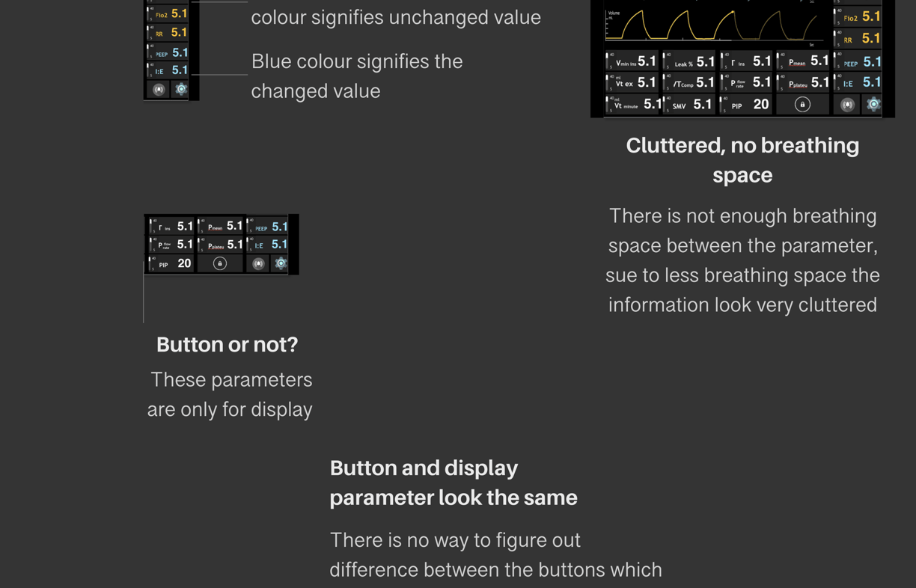
Task: Click the alarm bell icon under the I:E tile in the narrow single-column panel
Action: [159, 90]
